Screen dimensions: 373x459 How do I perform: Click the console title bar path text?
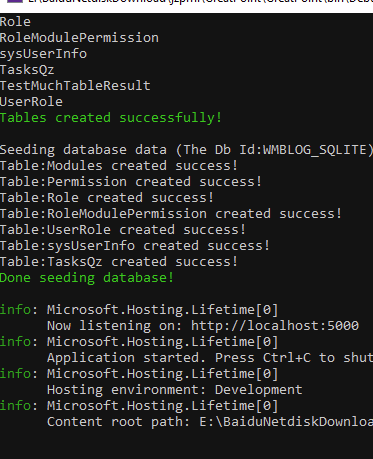coord(200,1)
